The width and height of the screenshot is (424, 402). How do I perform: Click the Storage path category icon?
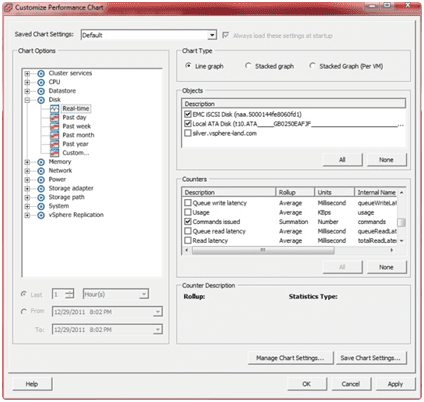point(41,197)
